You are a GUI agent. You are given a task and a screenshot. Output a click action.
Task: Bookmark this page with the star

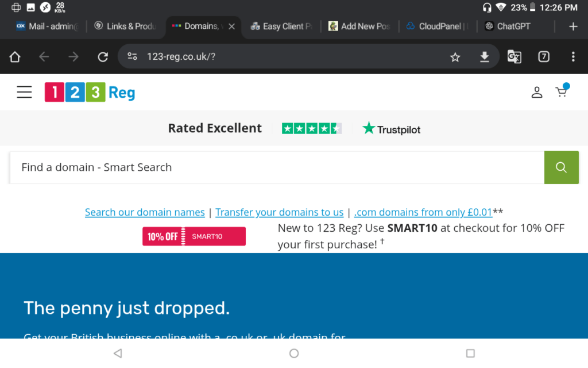click(x=455, y=57)
